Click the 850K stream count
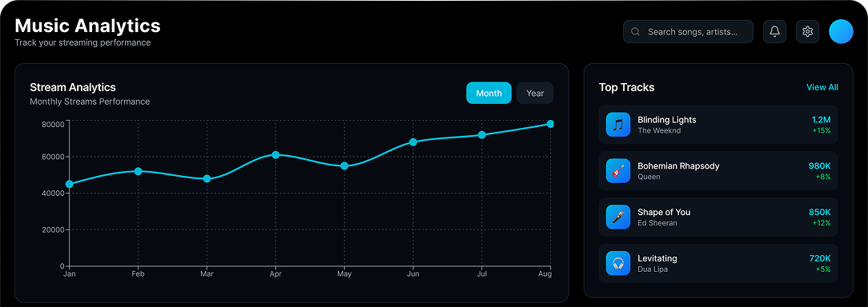The width and height of the screenshot is (868, 307). pos(819,212)
